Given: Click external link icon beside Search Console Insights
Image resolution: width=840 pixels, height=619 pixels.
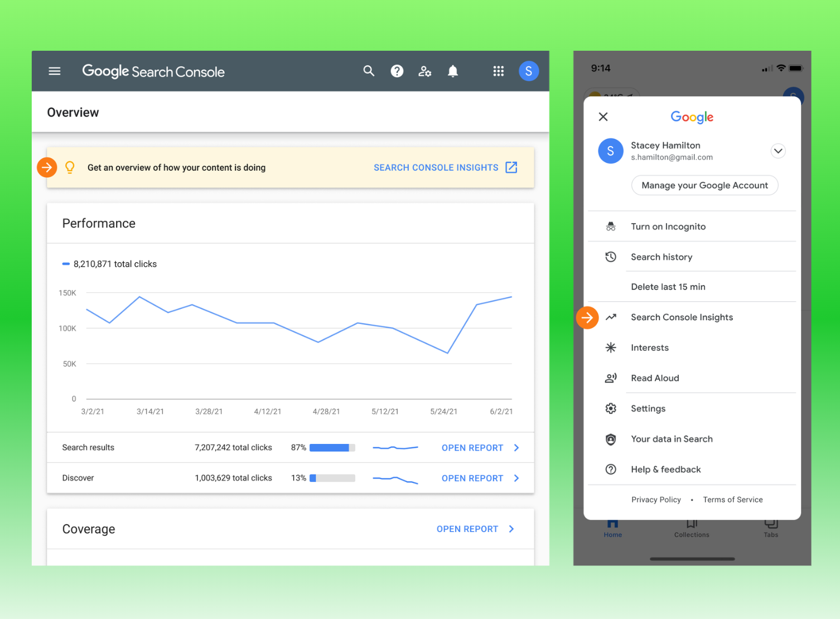Looking at the screenshot, I should point(511,167).
